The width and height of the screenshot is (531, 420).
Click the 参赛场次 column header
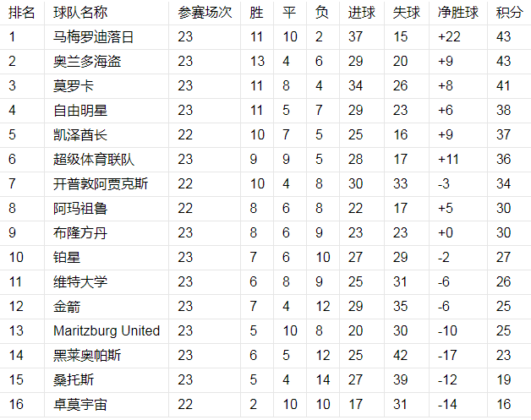[x=205, y=13]
